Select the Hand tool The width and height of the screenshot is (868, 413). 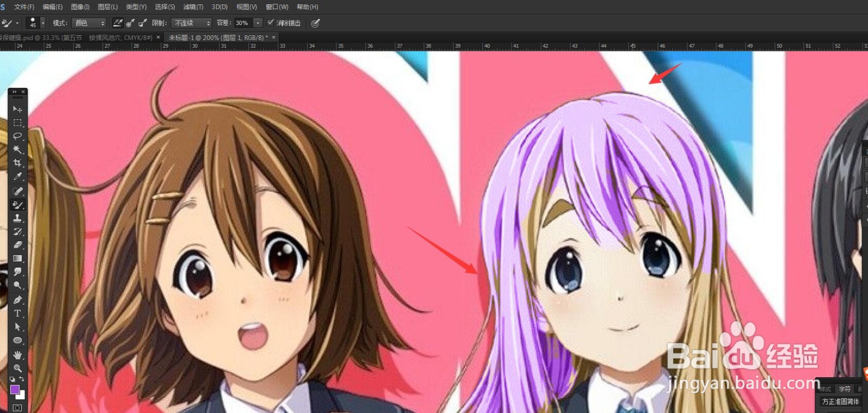point(17,355)
